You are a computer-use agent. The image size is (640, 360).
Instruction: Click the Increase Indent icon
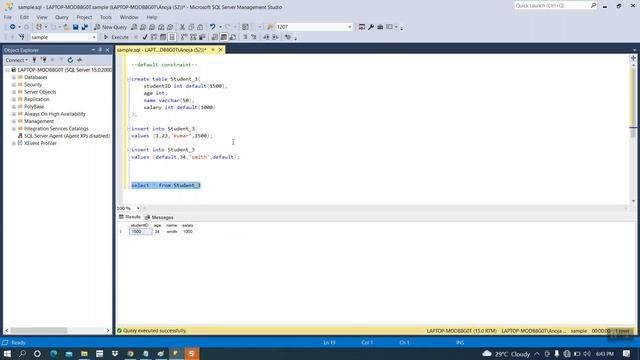pyautogui.click(x=275, y=37)
